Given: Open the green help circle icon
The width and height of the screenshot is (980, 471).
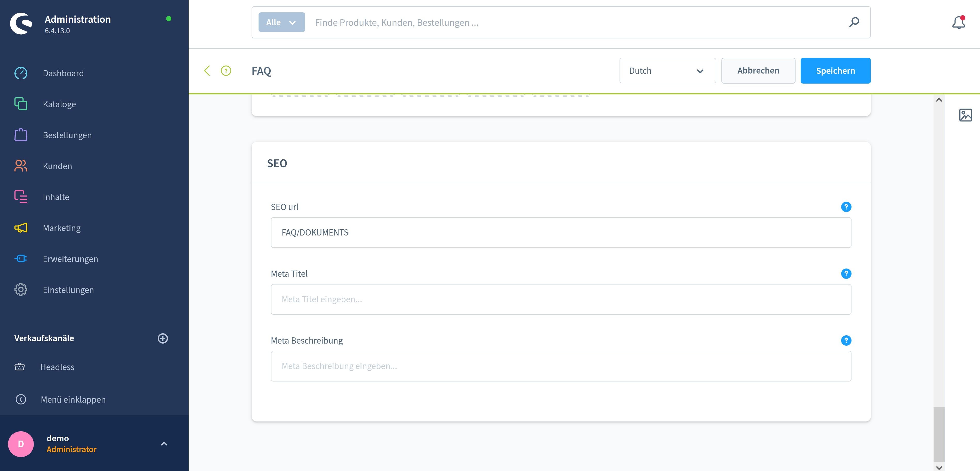Looking at the screenshot, I should [x=226, y=71].
